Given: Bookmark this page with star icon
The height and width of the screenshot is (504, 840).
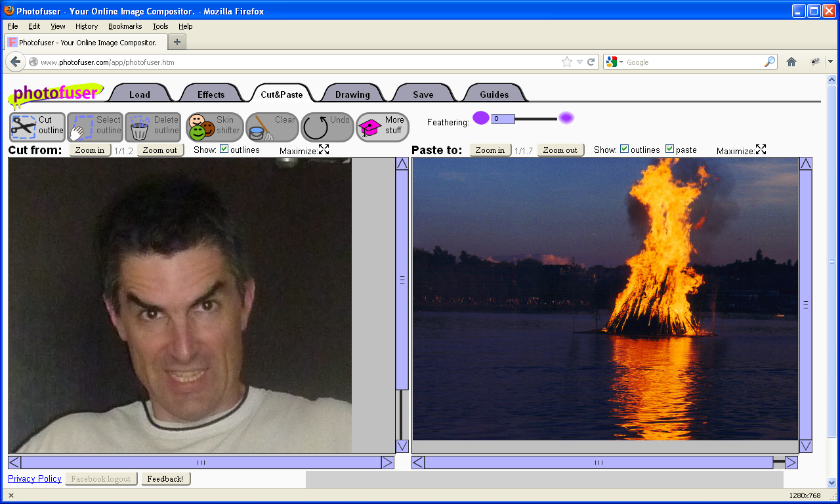Looking at the screenshot, I should pyautogui.click(x=567, y=62).
